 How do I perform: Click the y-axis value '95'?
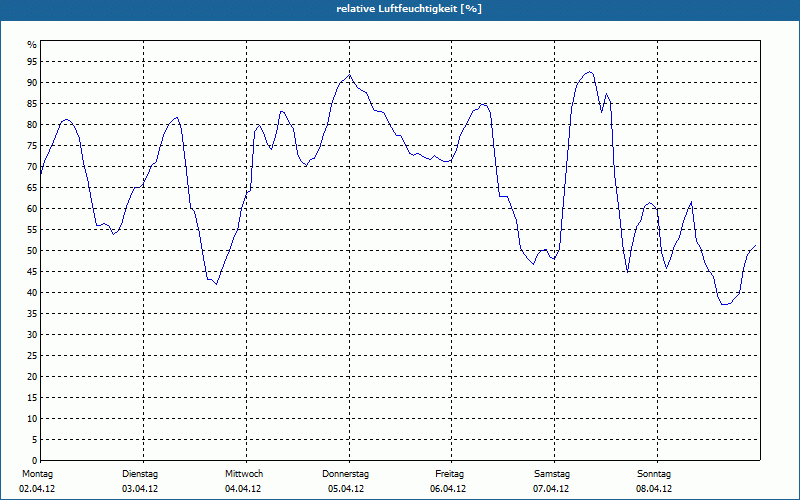tap(32, 62)
